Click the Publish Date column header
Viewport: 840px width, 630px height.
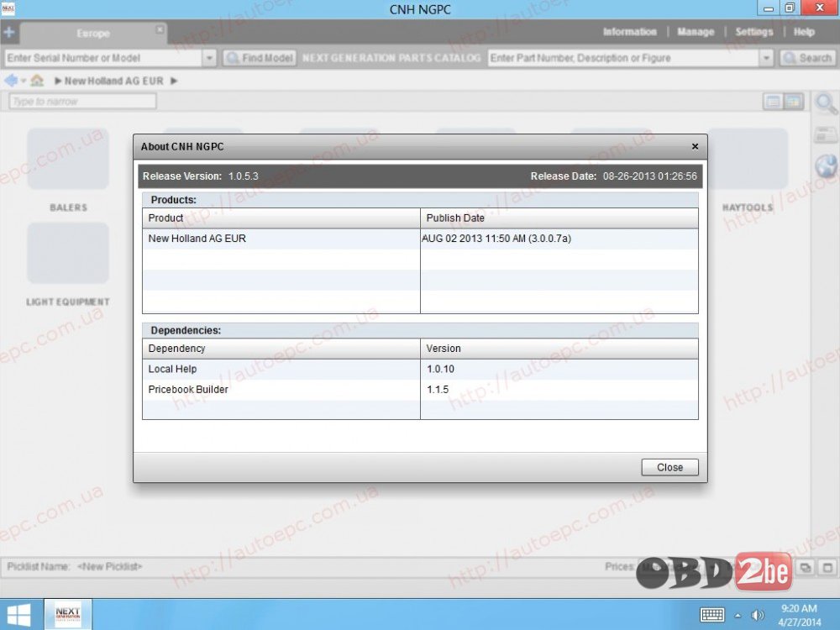[x=559, y=218]
